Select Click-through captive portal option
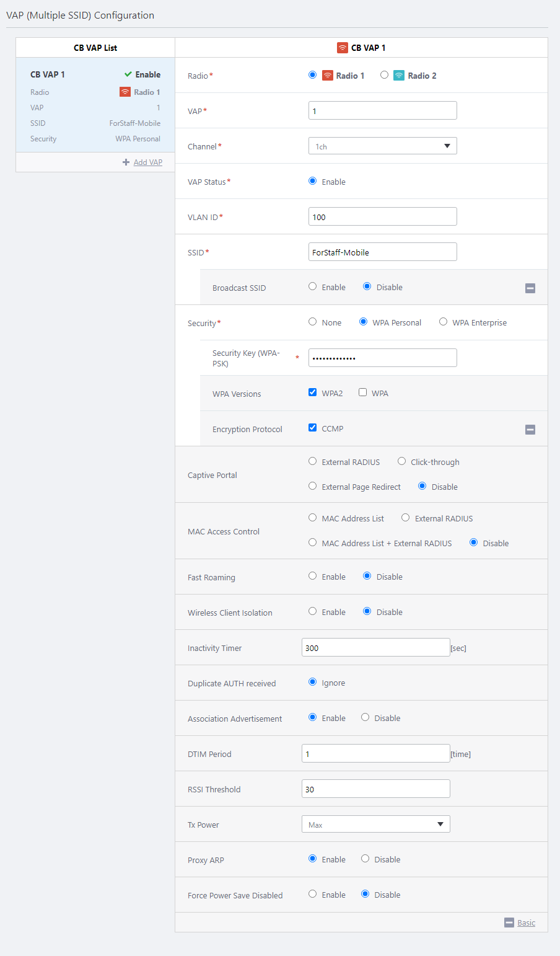Viewport: 560px width, 956px height. pos(402,461)
